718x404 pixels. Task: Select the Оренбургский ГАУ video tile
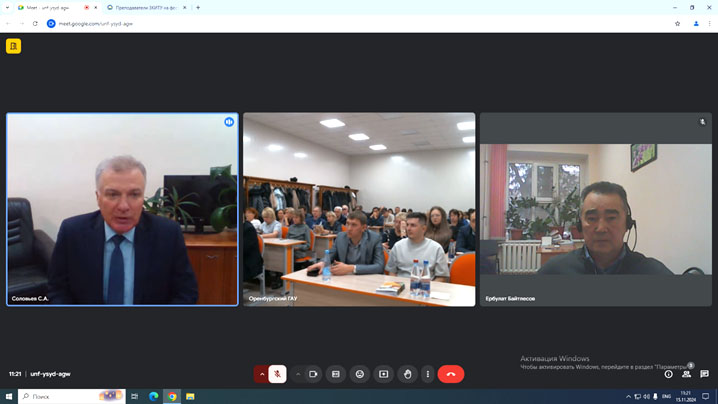(359, 209)
